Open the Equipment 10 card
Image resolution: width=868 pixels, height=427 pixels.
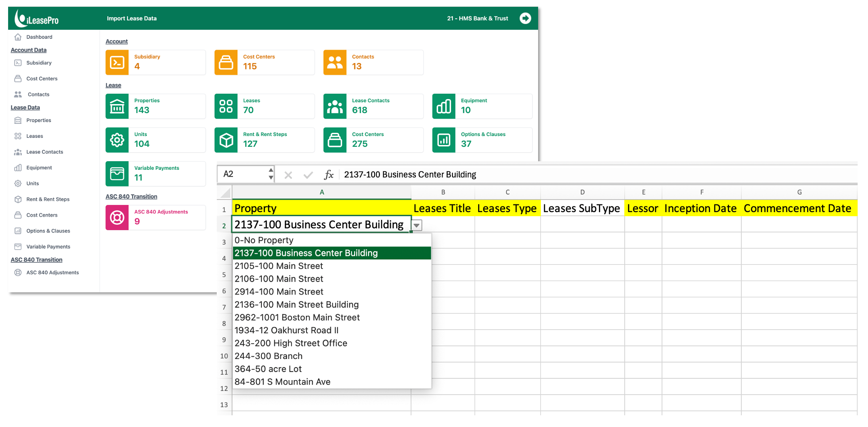click(482, 106)
